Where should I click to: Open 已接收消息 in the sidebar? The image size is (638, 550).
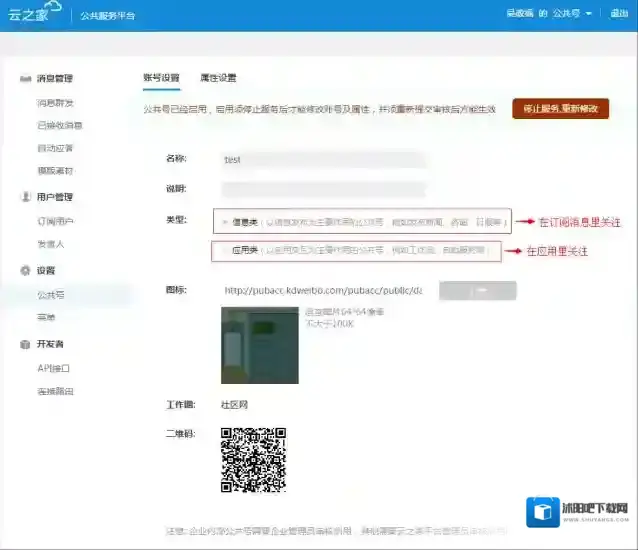click(60, 125)
